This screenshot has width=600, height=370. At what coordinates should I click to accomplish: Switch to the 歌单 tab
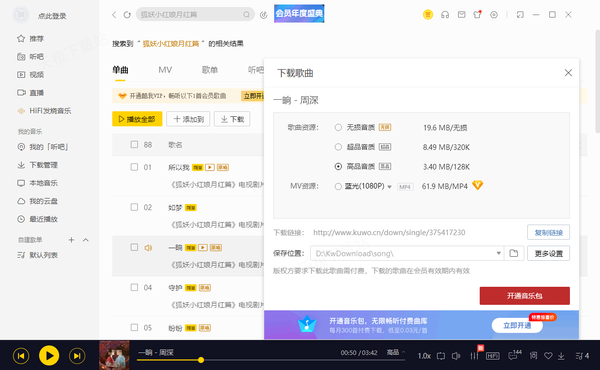coord(210,70)
